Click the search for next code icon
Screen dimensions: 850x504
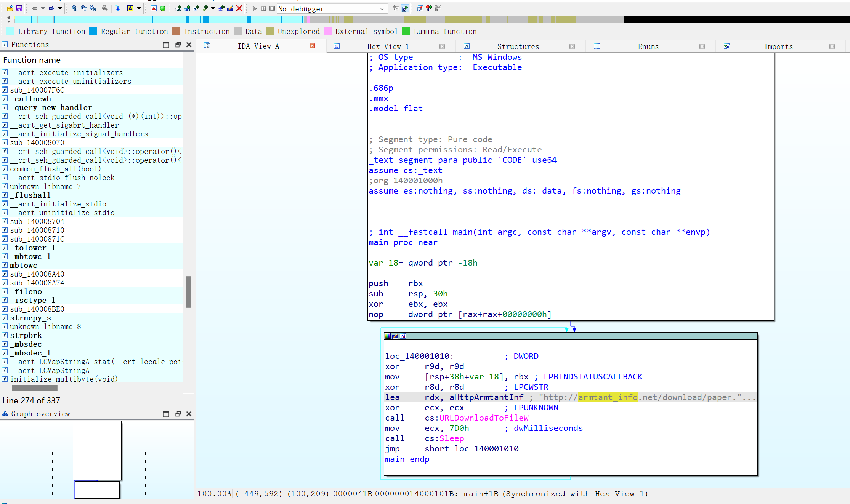[x=75, y=8]
